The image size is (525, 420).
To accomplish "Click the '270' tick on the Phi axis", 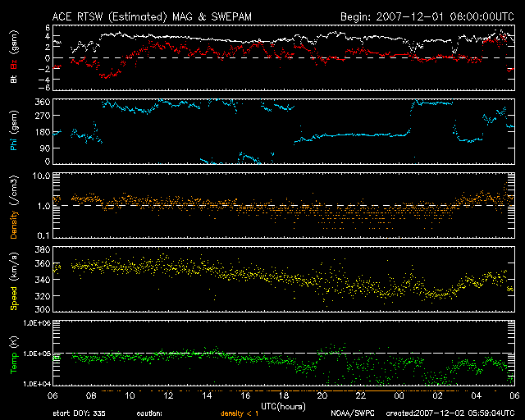I will (43, 116).
